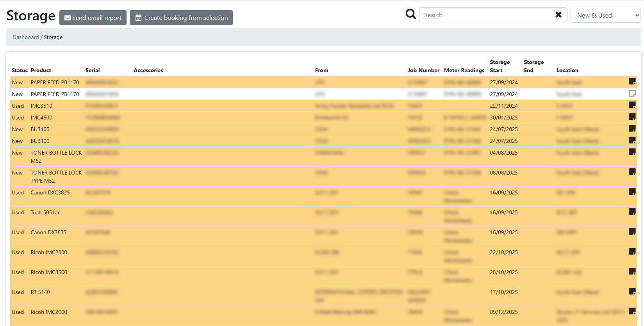This screenshot has height=326, width=644.
Task: Open note icon for unhighlighted PAPER FEED PB1170 row
Action: pyautogui.click(x=632, y=93)
